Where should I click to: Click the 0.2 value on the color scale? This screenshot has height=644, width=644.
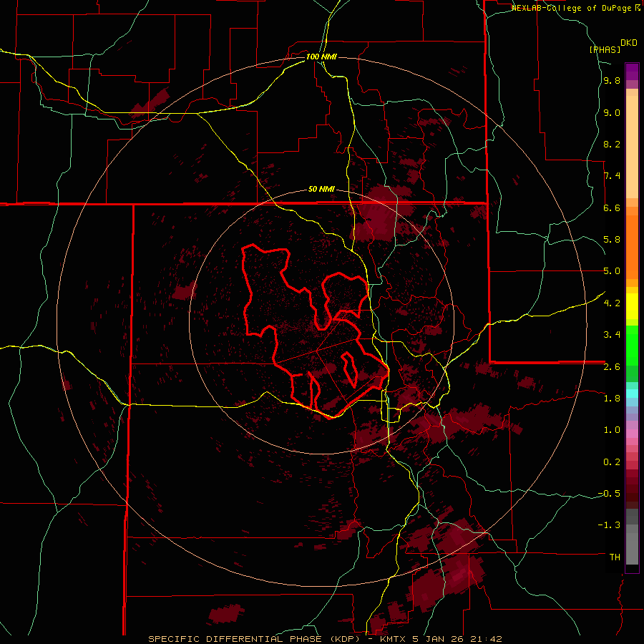tap(612, 462)
